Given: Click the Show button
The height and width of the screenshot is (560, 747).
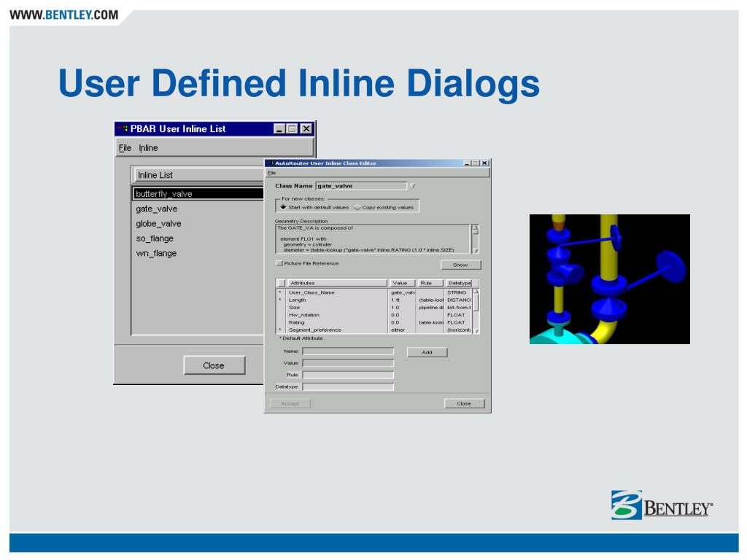Looking at the screenshot, I should click(460, 264).
